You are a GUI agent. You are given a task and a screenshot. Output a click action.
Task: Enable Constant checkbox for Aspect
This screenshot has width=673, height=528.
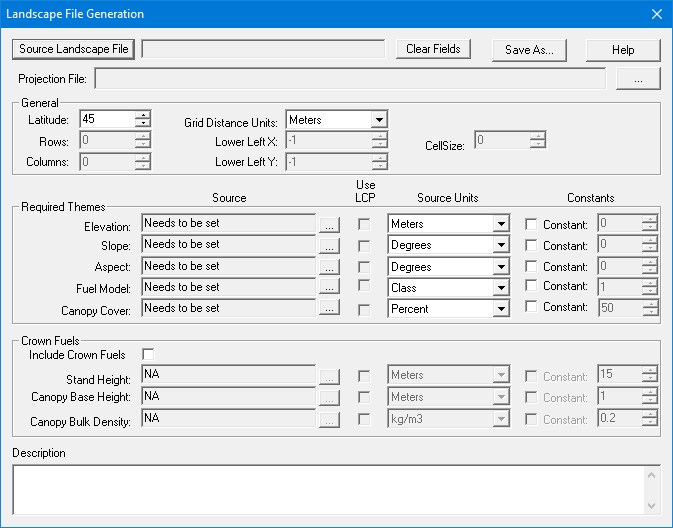(x=531, y=266)
